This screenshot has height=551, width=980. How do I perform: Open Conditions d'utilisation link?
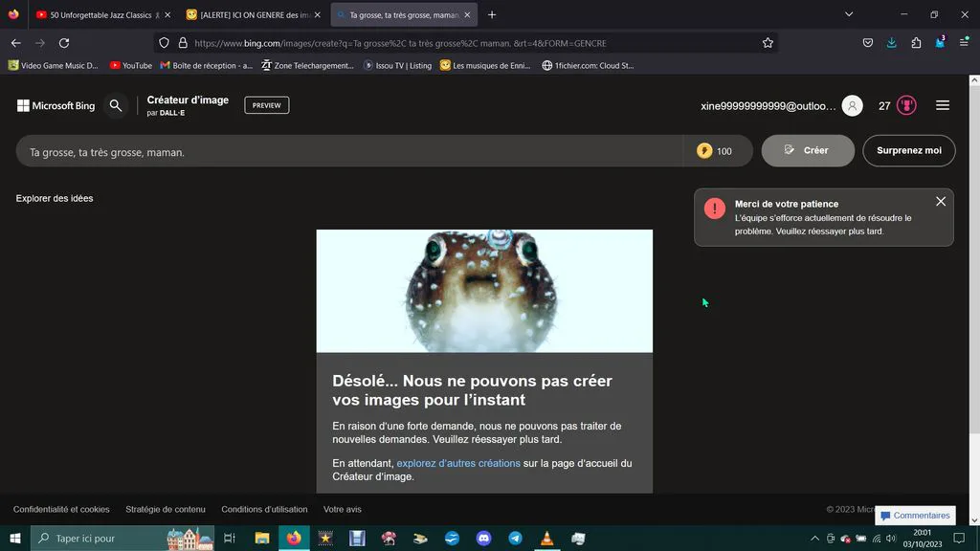coord(264,509)
